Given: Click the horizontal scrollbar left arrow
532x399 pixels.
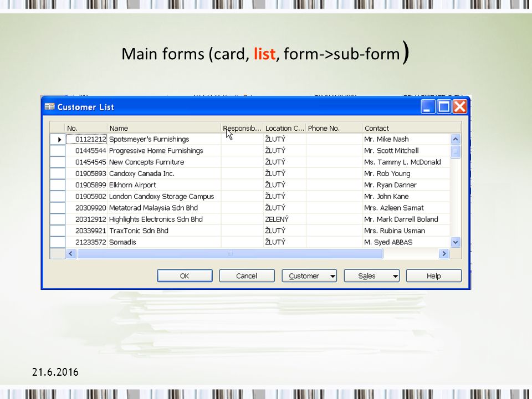Looking at the screenshot, I should pos(70,253).
